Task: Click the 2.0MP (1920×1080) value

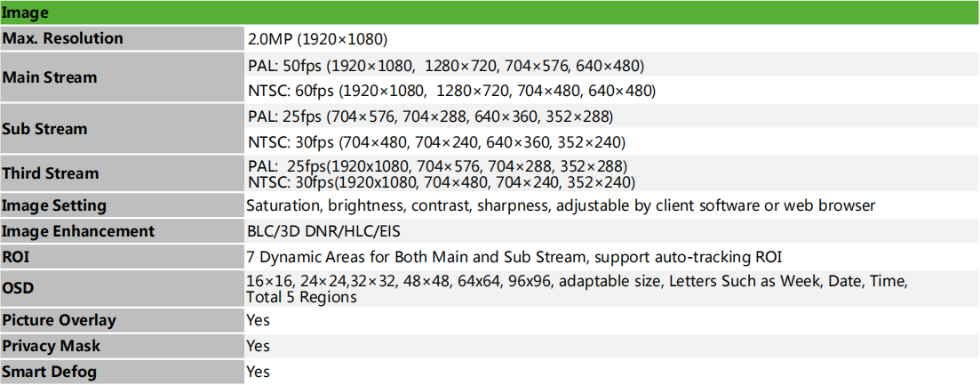Action: pos(317,39)
